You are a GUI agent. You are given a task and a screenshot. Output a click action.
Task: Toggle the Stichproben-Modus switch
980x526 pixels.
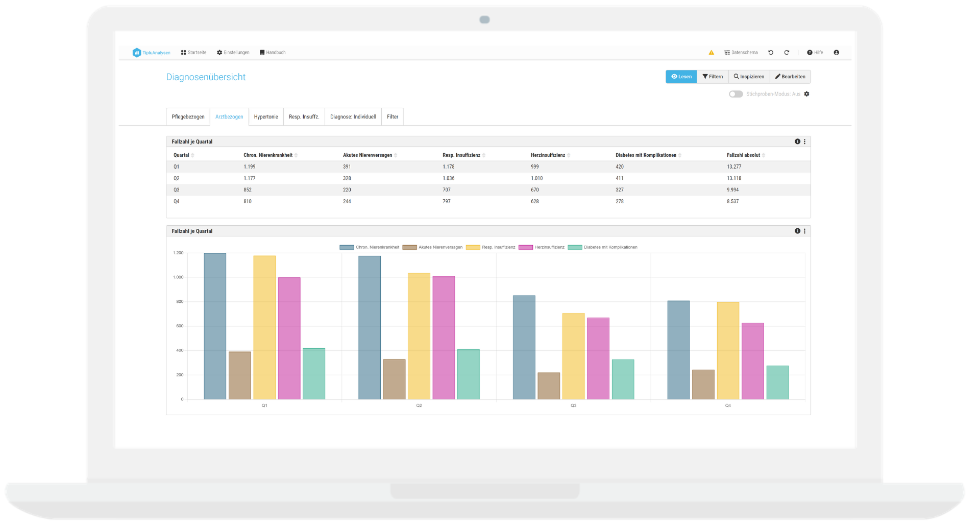click(736, 94)
